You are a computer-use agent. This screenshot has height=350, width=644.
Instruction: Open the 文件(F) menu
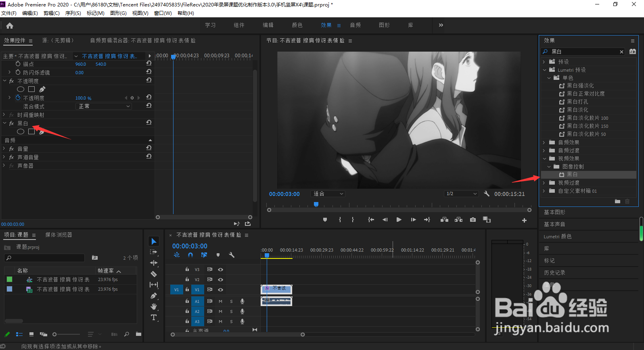point(9,13)
